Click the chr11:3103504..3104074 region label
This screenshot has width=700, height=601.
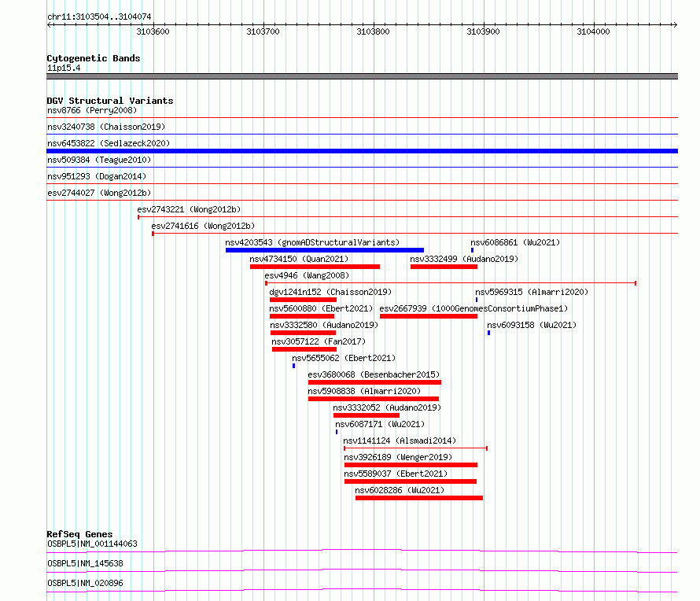(x=99, y=17)
